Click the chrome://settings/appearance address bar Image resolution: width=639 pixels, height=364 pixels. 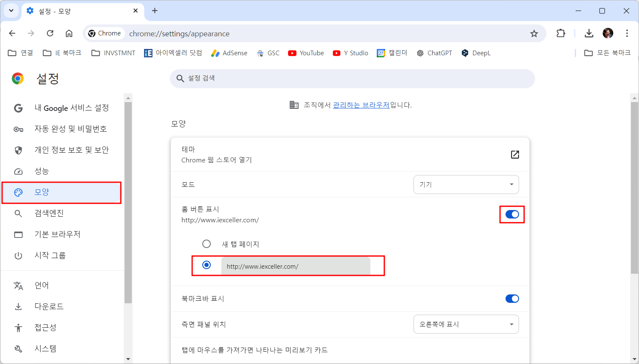point(315,33)
